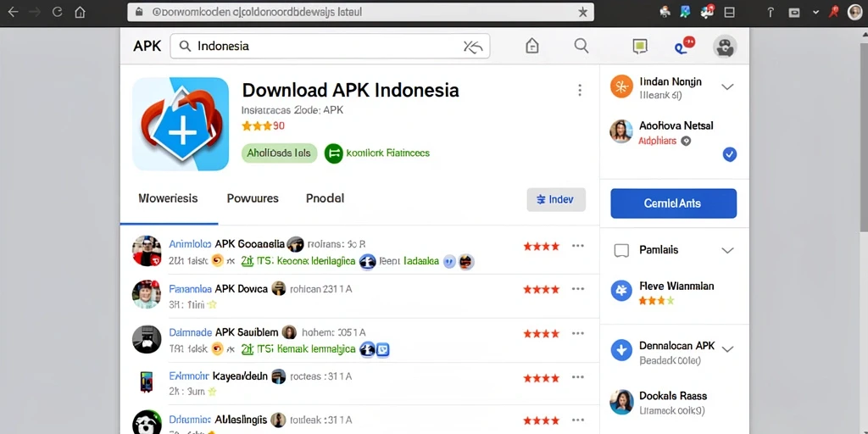Click the red pin extension icon

(832, 12)
